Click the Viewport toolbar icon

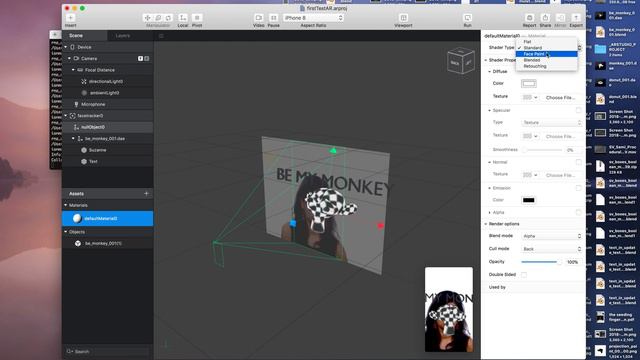(403, 18)
